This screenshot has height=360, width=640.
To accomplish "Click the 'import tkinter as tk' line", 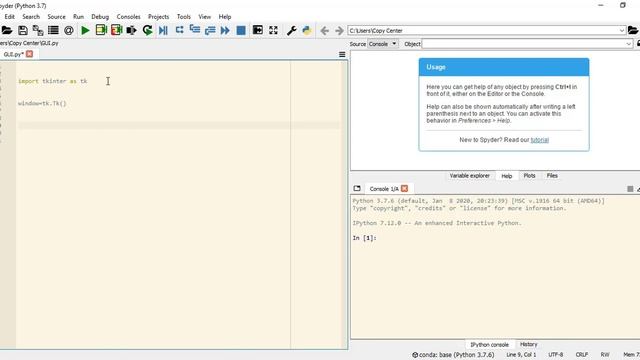I will [x=53, y=81].
